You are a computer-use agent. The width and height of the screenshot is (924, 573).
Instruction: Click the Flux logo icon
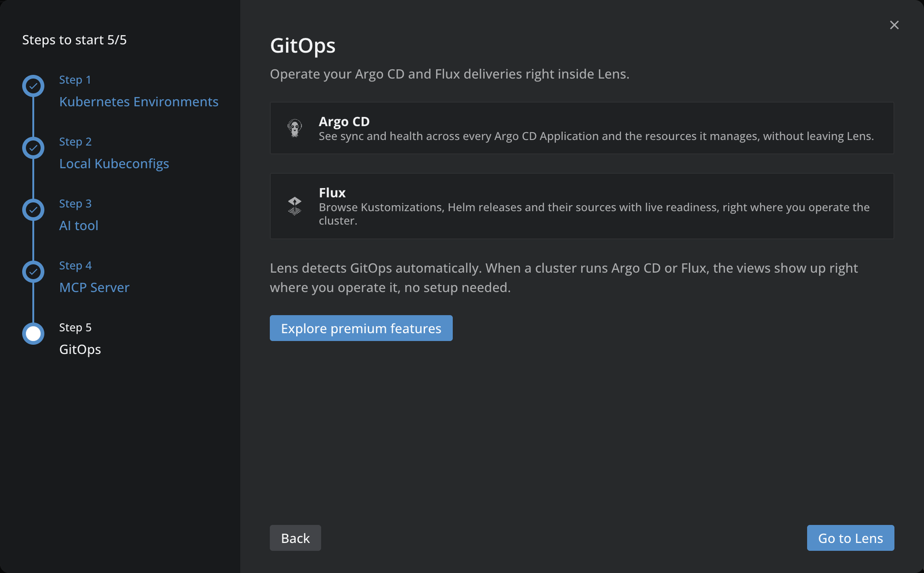295,206
